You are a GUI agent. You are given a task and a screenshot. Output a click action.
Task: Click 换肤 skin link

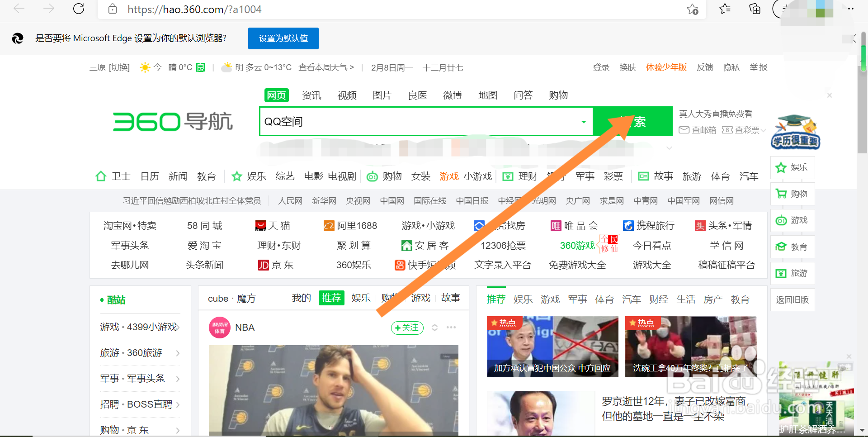click(x=627, y=67)
